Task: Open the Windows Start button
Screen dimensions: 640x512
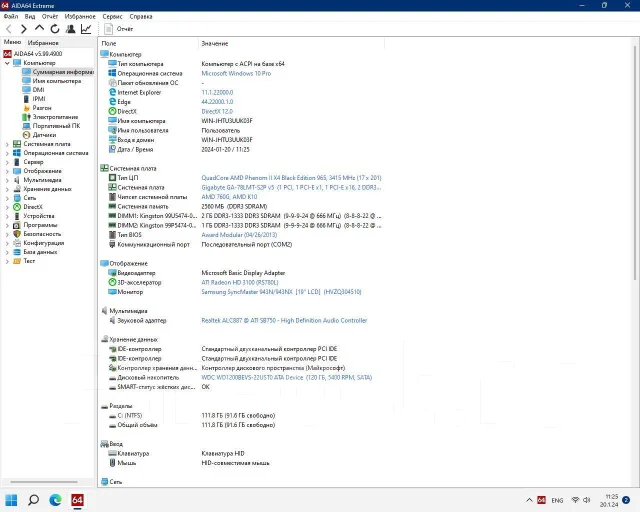Action: (x=11, y=500)
